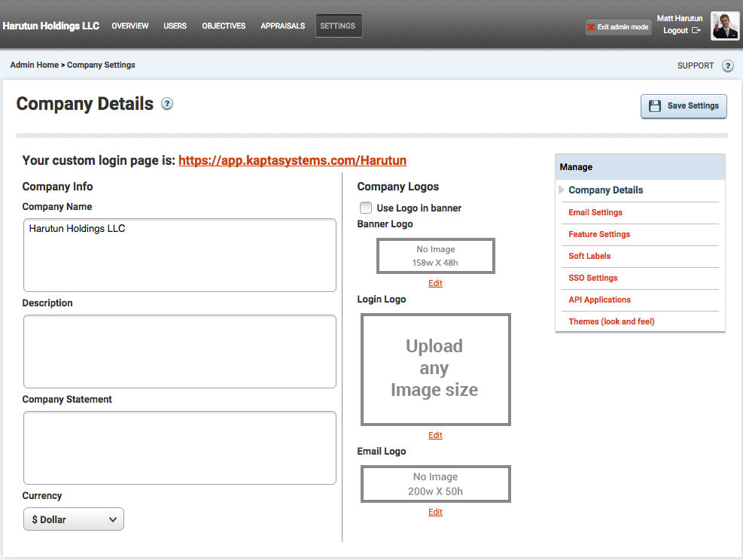The height and width of the screenshot is (560, 743).
Task: Click the arrow beside Company Details in Manage
Action: [x=562, y=190]
